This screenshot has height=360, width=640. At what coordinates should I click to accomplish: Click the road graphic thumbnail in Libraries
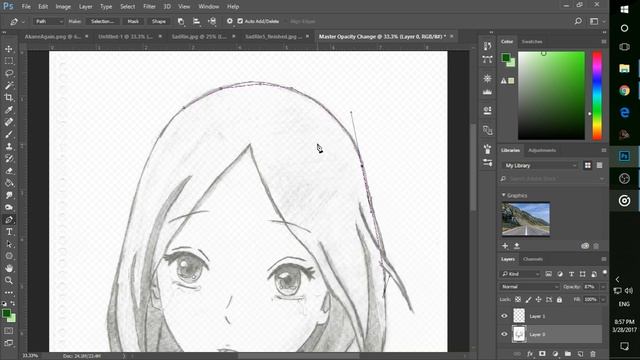(526, 219)
